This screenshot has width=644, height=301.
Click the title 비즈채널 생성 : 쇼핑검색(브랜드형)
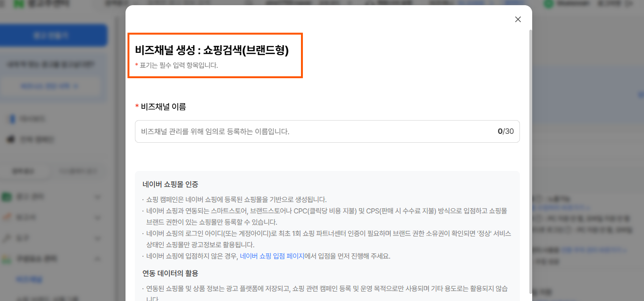pyautogui.click(x=212, y=50)
